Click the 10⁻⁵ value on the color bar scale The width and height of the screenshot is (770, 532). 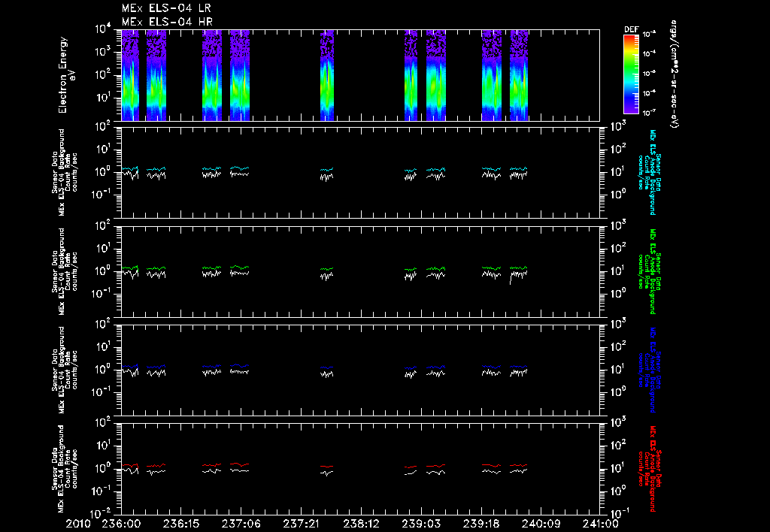(649, 73)
